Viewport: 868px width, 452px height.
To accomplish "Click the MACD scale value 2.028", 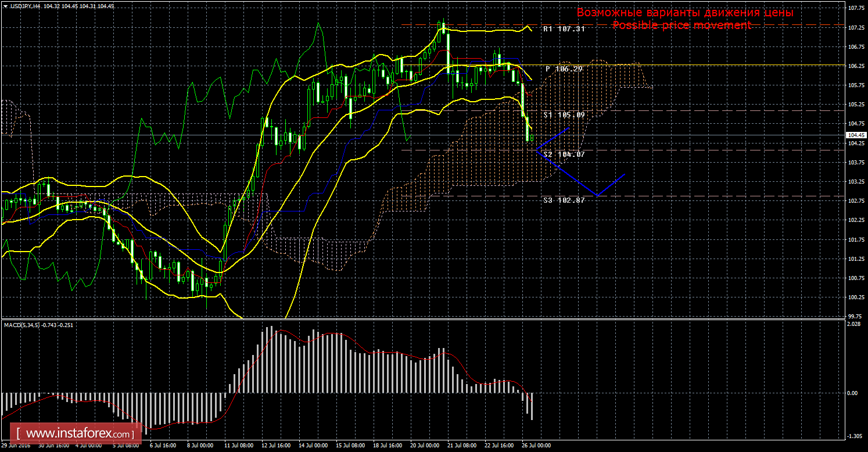I will click(855, 324).
